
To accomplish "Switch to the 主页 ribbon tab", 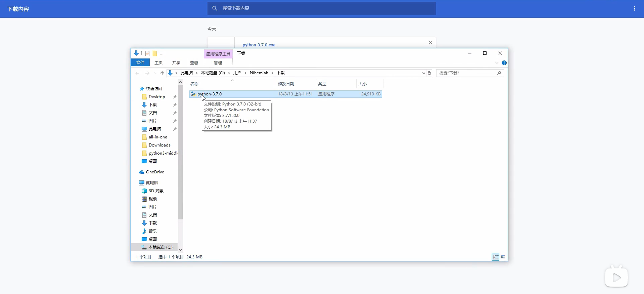I will 158,62.
